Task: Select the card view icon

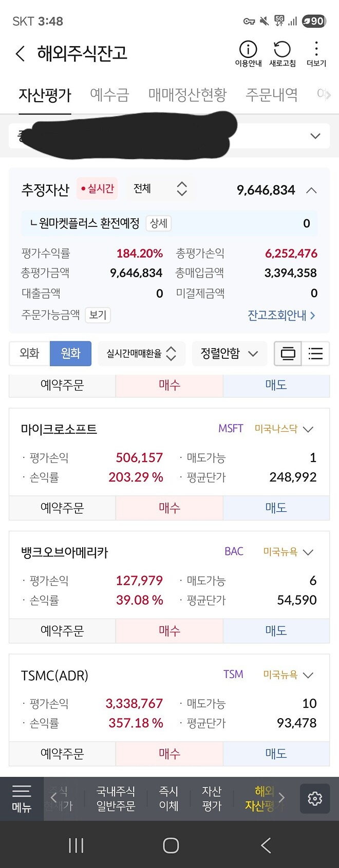Action: pos(288,354)
